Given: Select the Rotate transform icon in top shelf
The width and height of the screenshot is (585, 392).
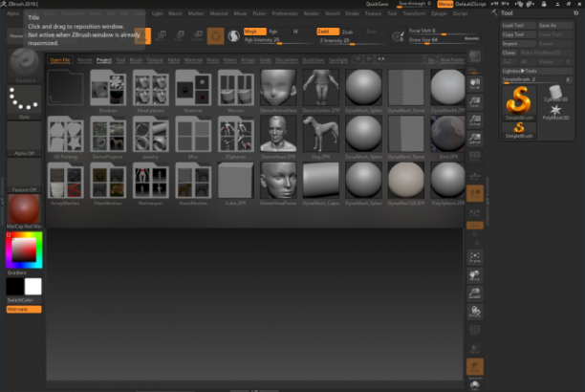Looking at the screenshot, I should (197, 35).
